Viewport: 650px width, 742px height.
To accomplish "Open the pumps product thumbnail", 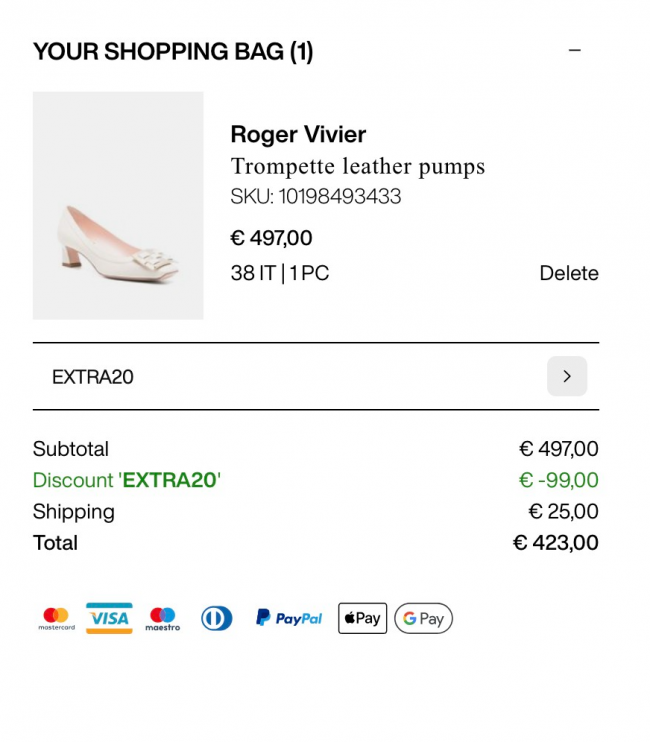I will [118, 206].
